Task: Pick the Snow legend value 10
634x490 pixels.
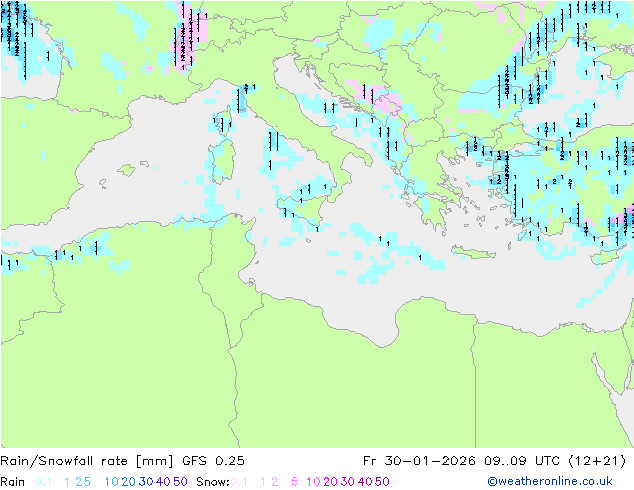Action: 313,482
